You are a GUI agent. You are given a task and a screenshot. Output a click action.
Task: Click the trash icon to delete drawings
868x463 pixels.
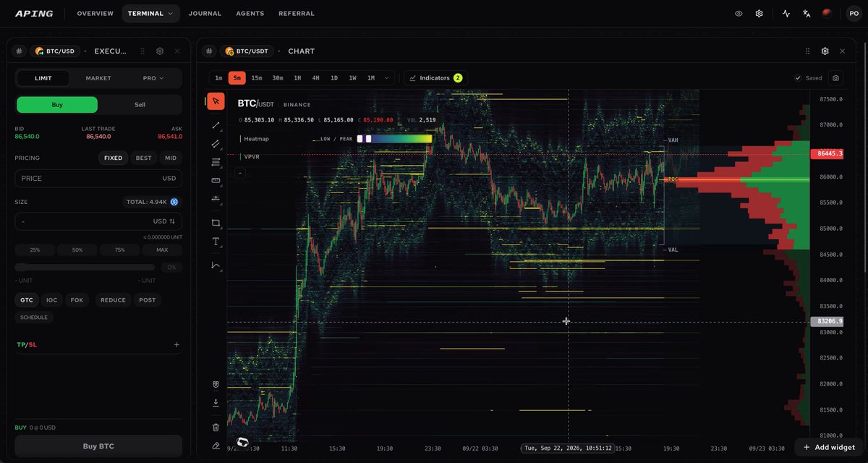pos(216,428)
